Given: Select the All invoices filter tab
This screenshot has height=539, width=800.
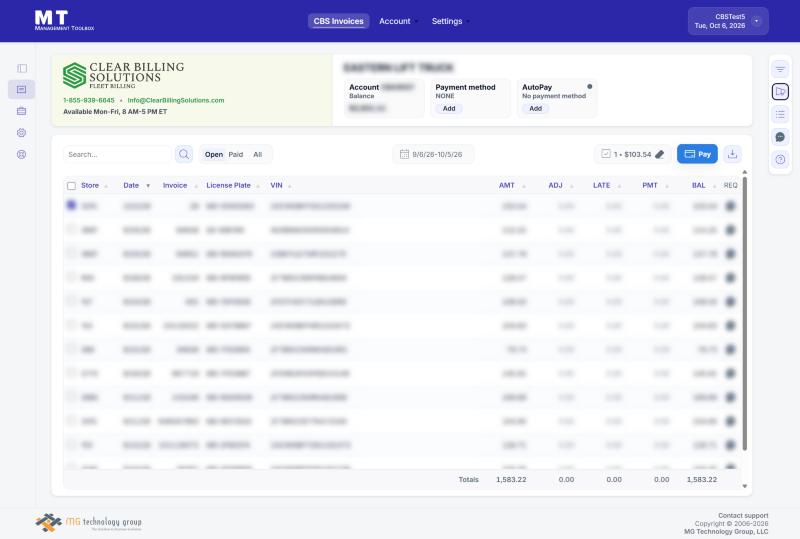Looking at the screenshot, I should click(x=258, y=155).
